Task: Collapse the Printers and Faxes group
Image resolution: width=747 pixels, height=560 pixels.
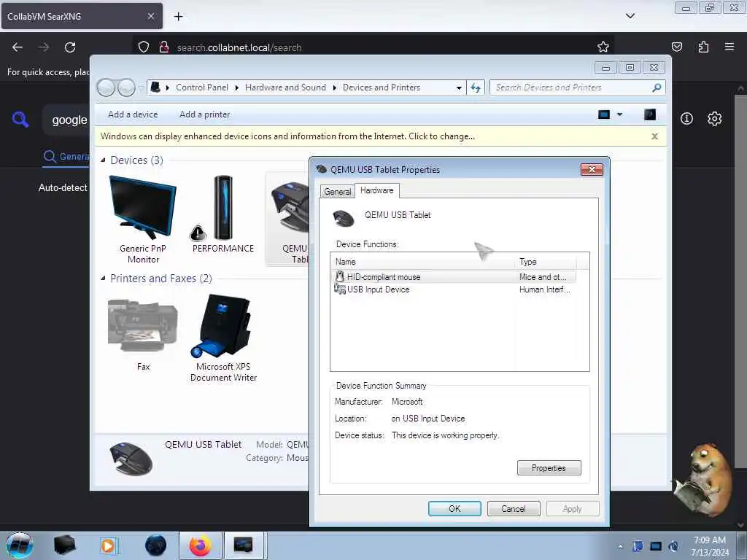Action: 103,278
